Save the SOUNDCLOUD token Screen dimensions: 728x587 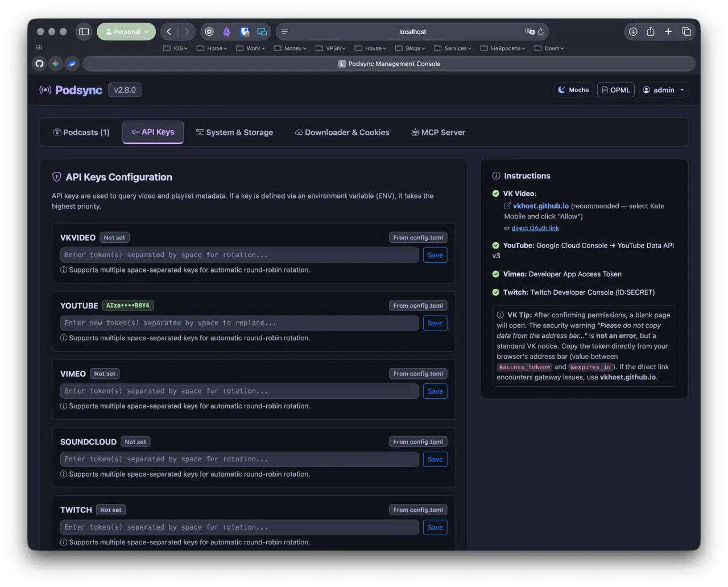pos(435,459)
